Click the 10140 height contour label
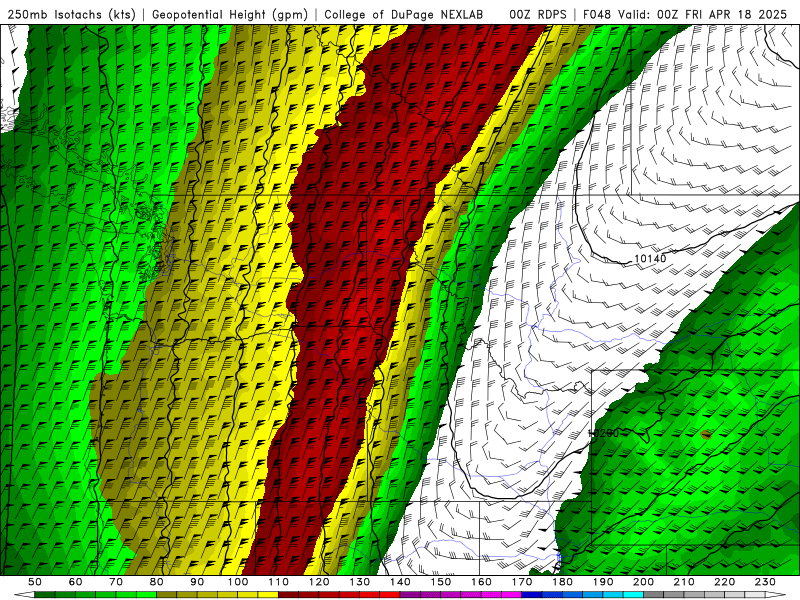Image resolution: width=800 pixels, height=600 pixels. (x=650, y=259)
